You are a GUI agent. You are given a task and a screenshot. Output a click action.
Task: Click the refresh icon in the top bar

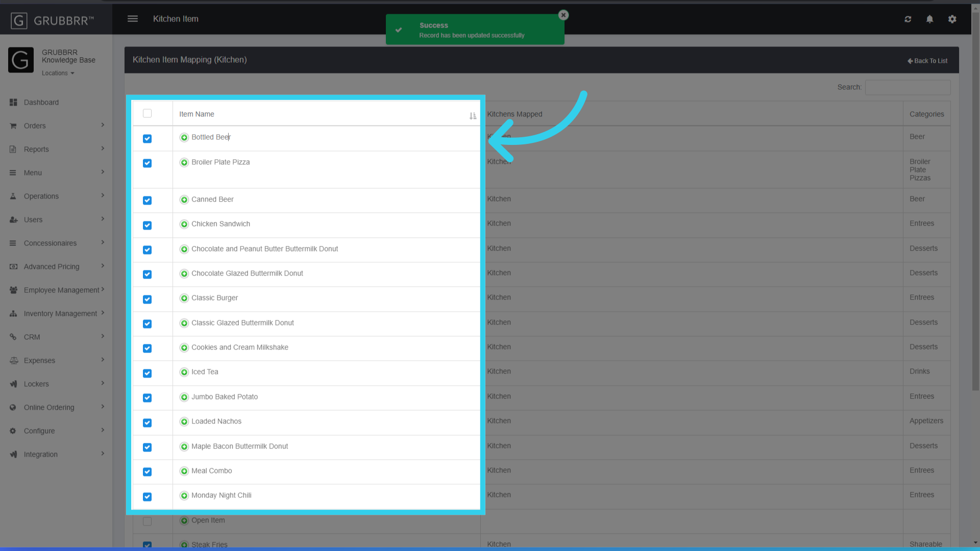[x=908, y=19]
